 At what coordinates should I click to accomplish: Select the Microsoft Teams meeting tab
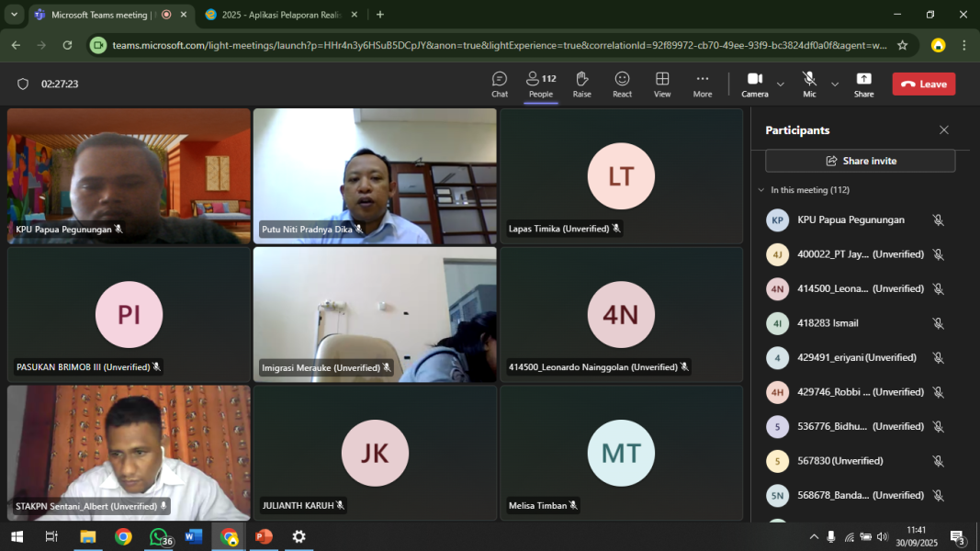coord(101,15)
